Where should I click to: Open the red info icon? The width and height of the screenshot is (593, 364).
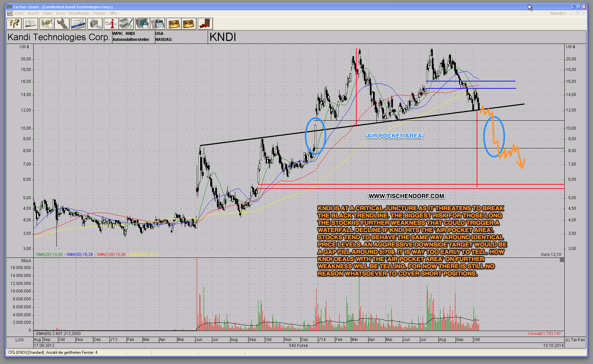coord(111,24)
